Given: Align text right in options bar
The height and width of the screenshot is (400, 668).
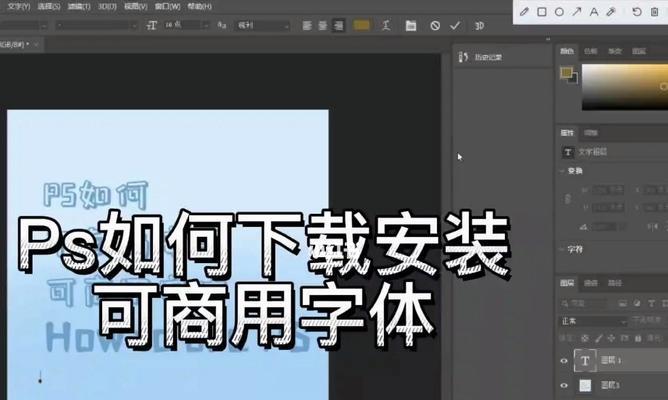Looking at the screenshot, I should (339, 26).
